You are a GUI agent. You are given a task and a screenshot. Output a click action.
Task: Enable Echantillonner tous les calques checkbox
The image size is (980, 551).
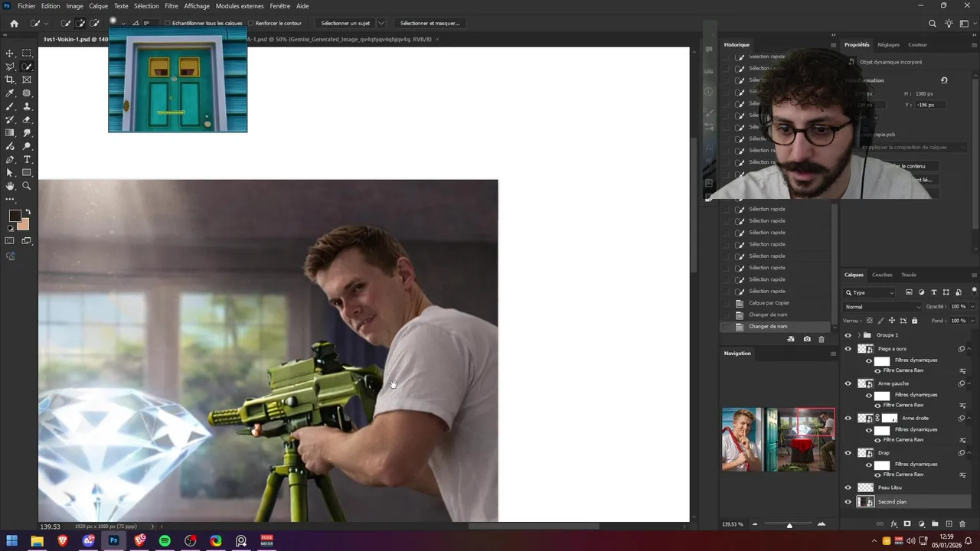pyautogui.click(x=168, y=23)
